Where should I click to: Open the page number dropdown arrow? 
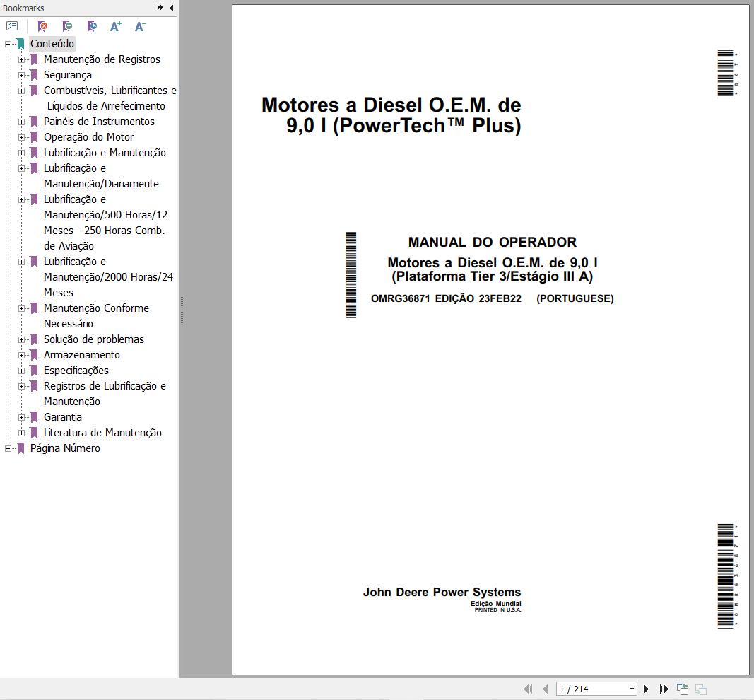coord(632,689)
